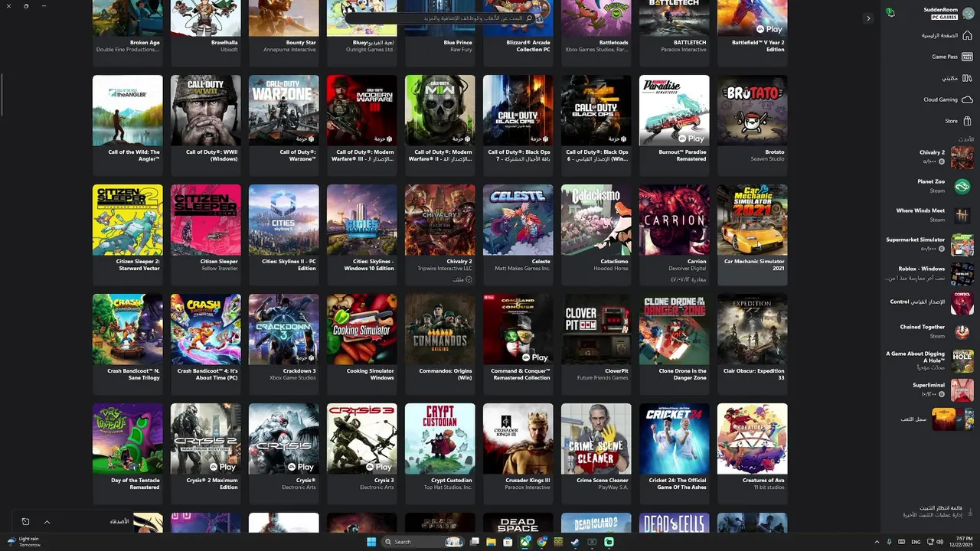Click the search box for games and add-ons

pos(440,18)
